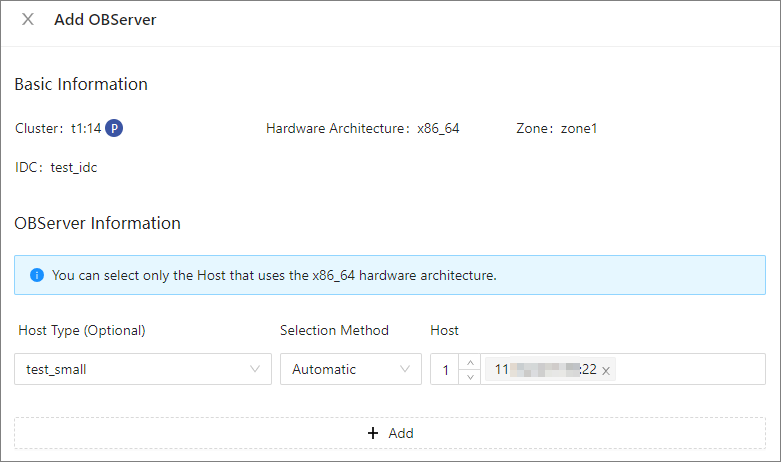Click the blue info icon in the notice banner
The image size is (781, 462).
pos(37,275)
